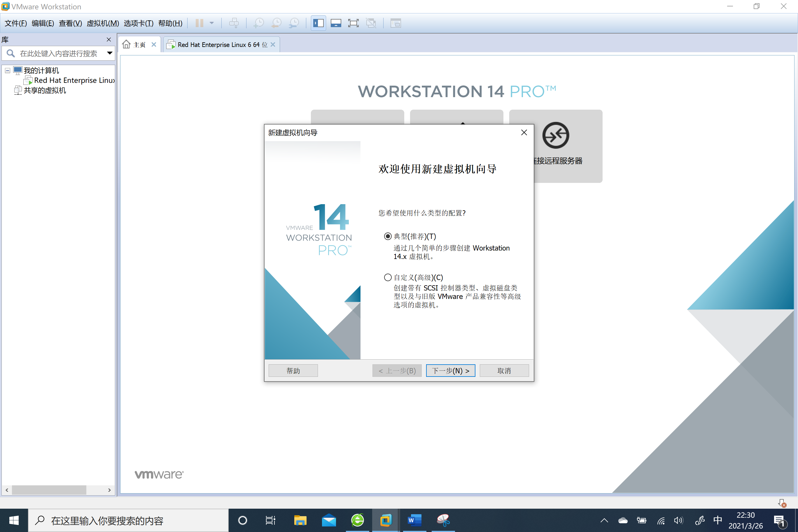
Task: Toggle the library sidebar view icon
Action: (318, 23)
